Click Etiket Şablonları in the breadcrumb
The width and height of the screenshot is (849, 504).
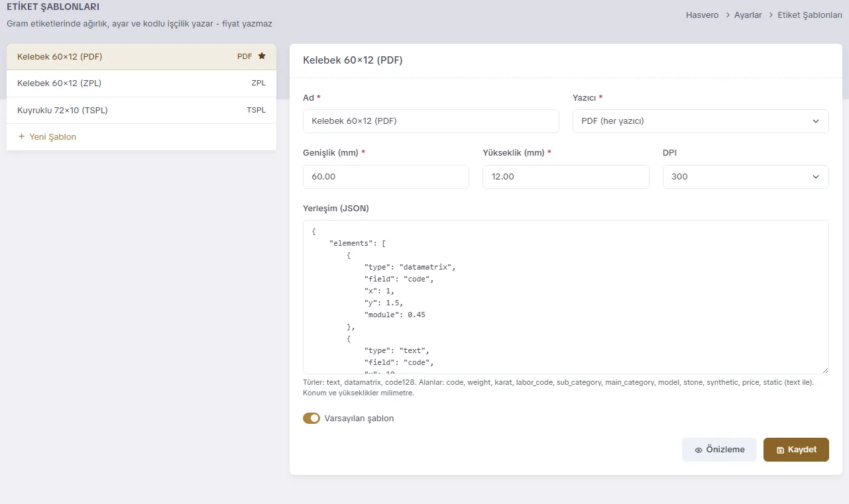point(810,15)
